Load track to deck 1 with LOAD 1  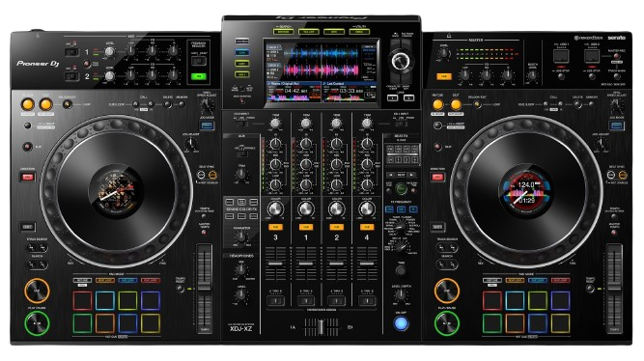(392, 98)
